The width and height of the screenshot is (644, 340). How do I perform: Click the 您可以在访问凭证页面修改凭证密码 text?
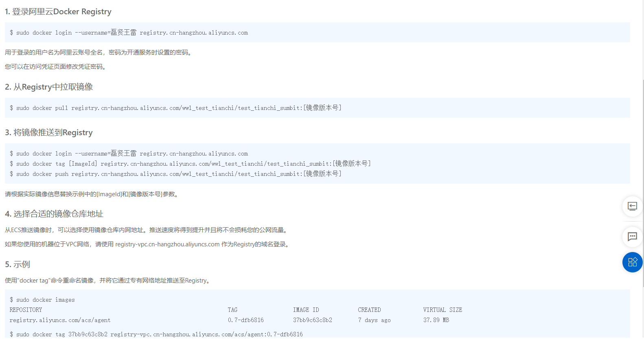(56, 66)
